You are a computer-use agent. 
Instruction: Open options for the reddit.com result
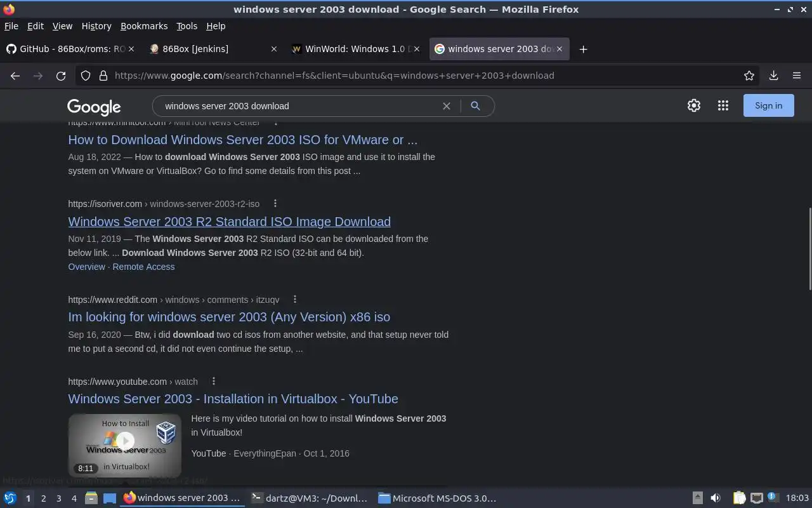point(294,299)
